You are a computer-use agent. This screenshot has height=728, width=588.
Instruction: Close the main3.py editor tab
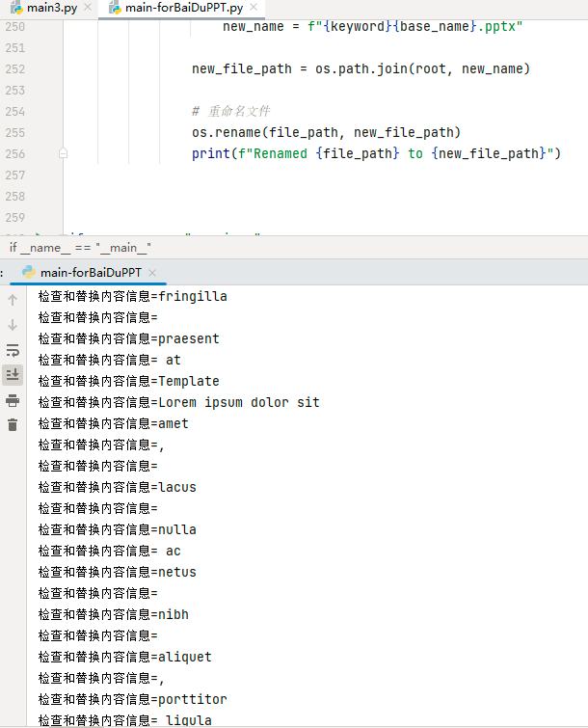click(87, 8)
